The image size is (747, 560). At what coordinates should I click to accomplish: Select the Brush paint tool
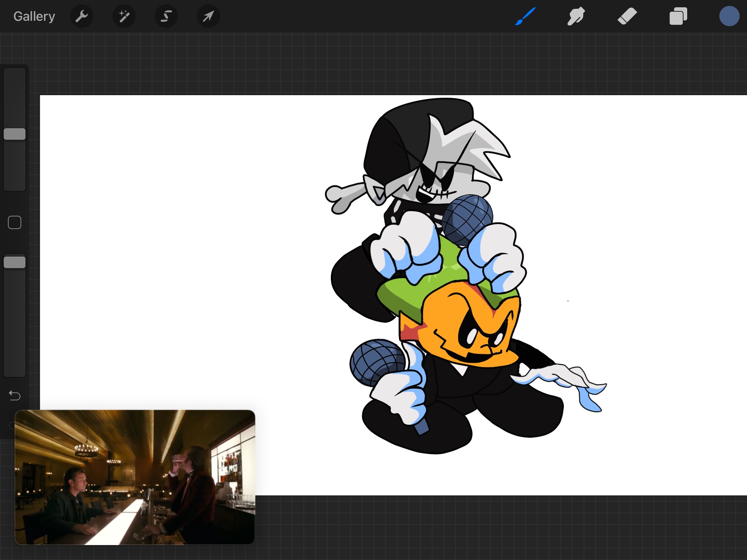coord(525,16)
